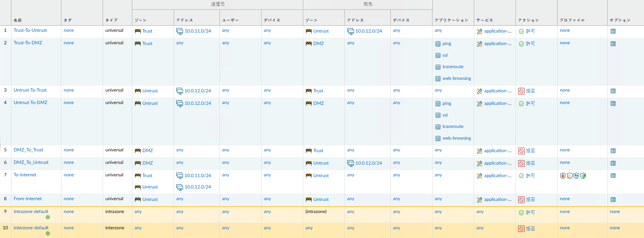Click the gear icon under intrazone-default
Screen dimensions: 644x238
tap(48, 217)
